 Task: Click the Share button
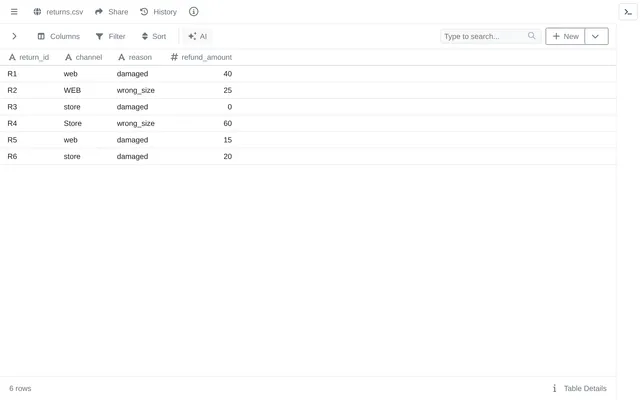pos(111,12)
